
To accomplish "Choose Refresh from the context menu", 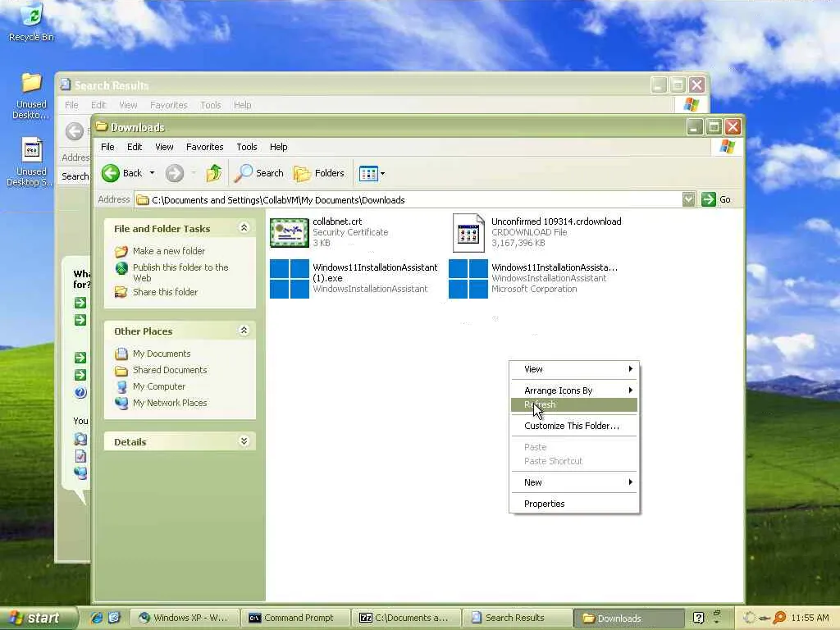I will point(574,404).
